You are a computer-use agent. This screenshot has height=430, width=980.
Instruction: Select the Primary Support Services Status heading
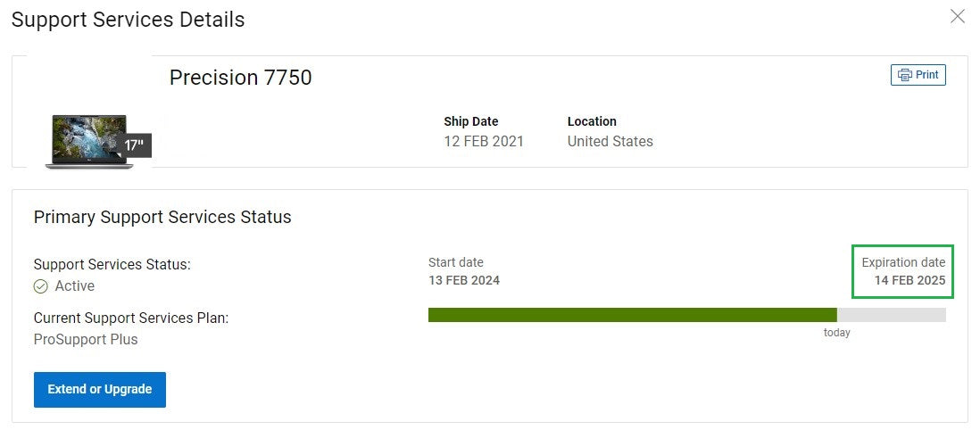pyautogui.click(x=162, y=217)
